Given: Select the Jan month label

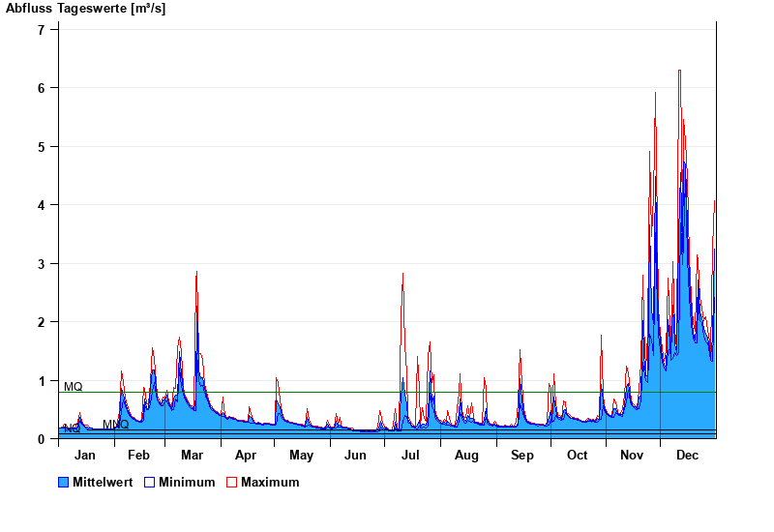Looking at the screenshot, I should (85, 456).
